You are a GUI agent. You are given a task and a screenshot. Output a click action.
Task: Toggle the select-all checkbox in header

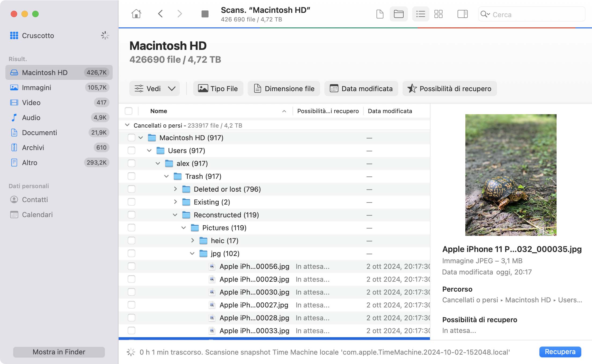click(129, 111)
